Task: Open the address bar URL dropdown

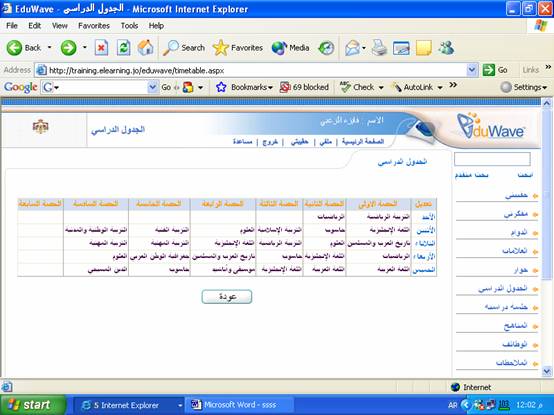Action: tap(472, 70)
